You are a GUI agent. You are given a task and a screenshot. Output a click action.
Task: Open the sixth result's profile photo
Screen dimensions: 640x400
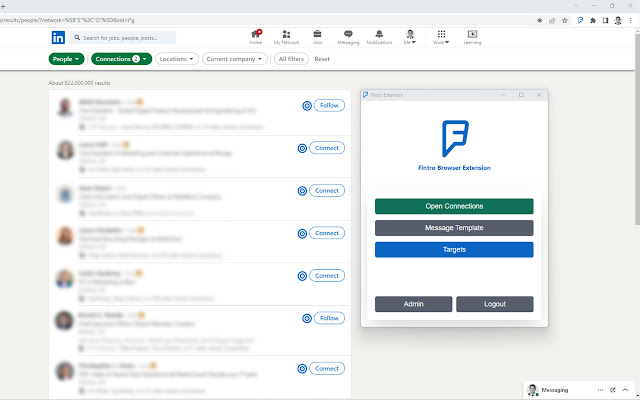pos(64,321)
